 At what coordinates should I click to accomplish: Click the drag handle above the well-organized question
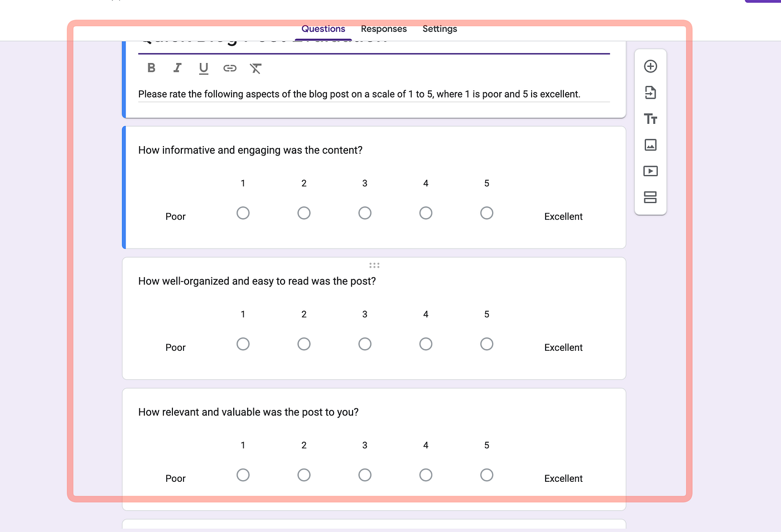click(x=374, y=265)
